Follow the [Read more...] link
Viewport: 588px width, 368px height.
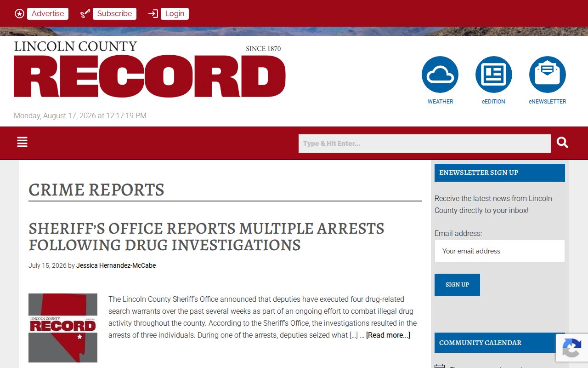point(388,335)
